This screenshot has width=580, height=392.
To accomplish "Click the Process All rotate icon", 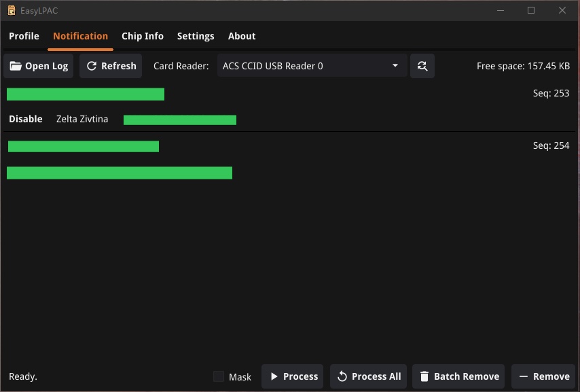I will 342,376.
